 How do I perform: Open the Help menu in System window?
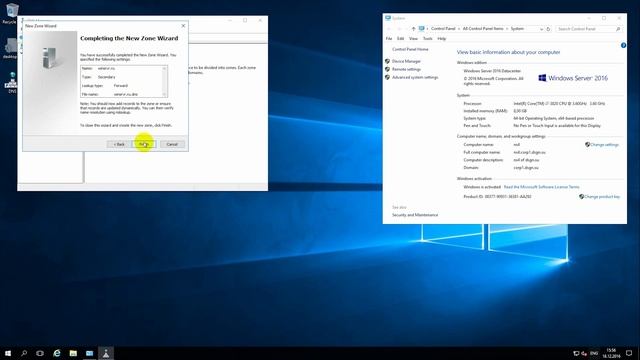coord(442,38)
